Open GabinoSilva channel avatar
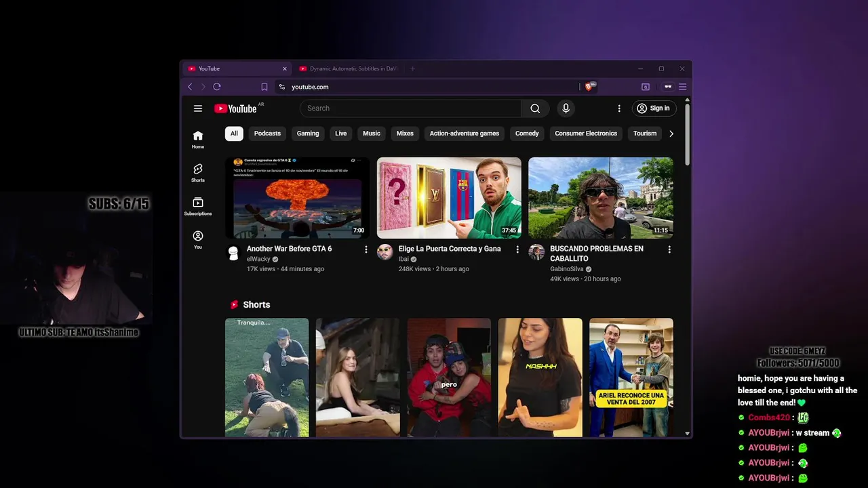 tap(536, 253)
